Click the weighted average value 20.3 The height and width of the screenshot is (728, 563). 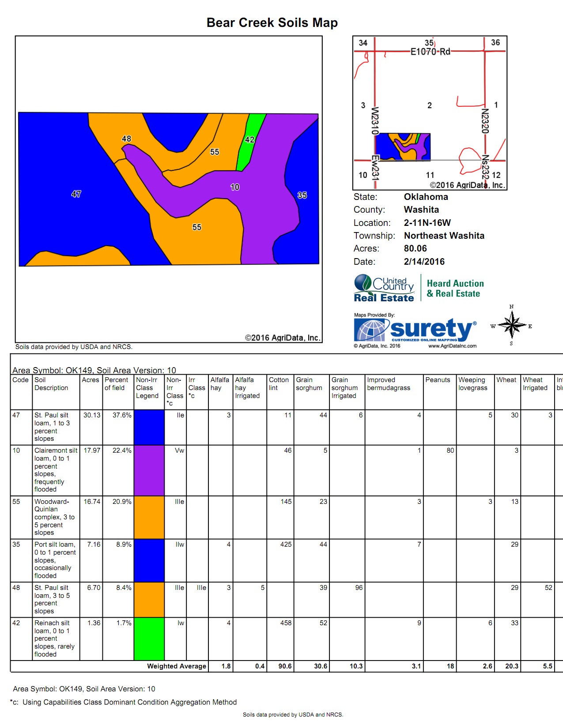(x=512, y=666)
